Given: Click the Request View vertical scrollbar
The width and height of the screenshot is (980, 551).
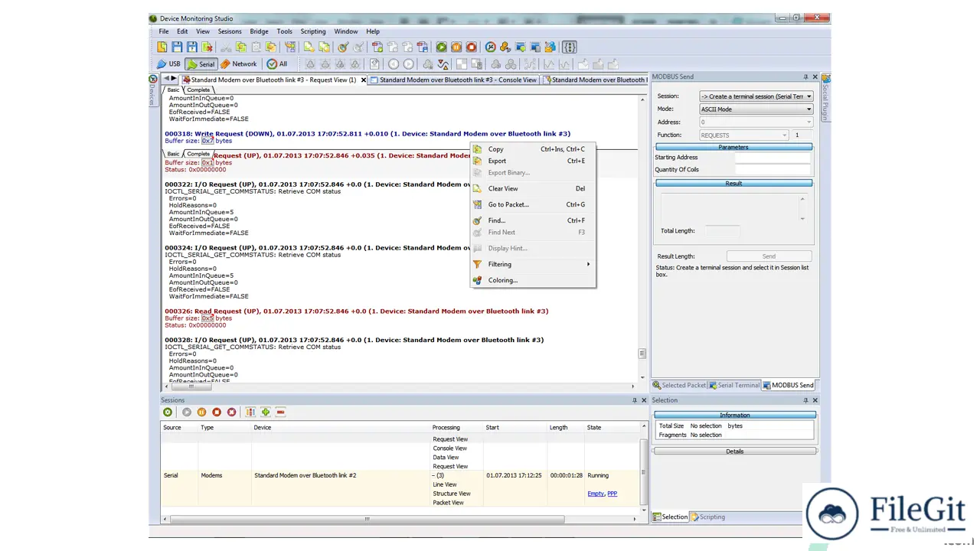Looking at the screenshot, I should tap(642, 353).
